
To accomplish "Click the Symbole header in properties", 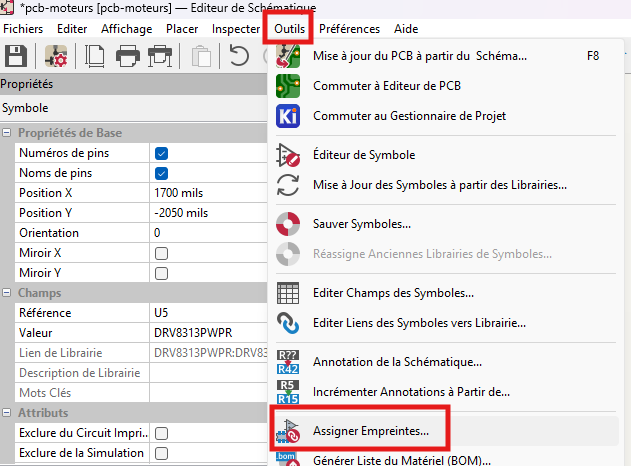I will pyautogui.click(x=25, y=108).
